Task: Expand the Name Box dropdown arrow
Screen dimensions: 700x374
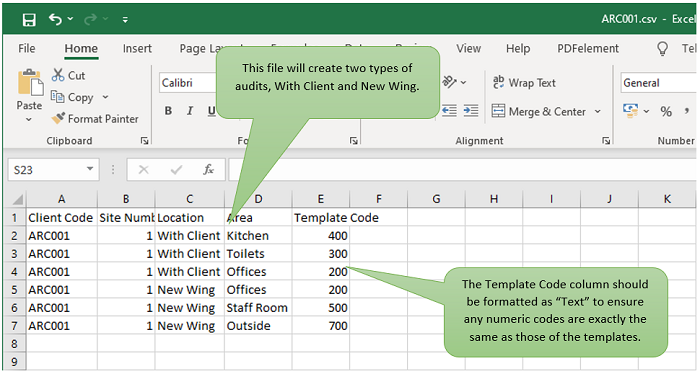Action: click(90, 169)
